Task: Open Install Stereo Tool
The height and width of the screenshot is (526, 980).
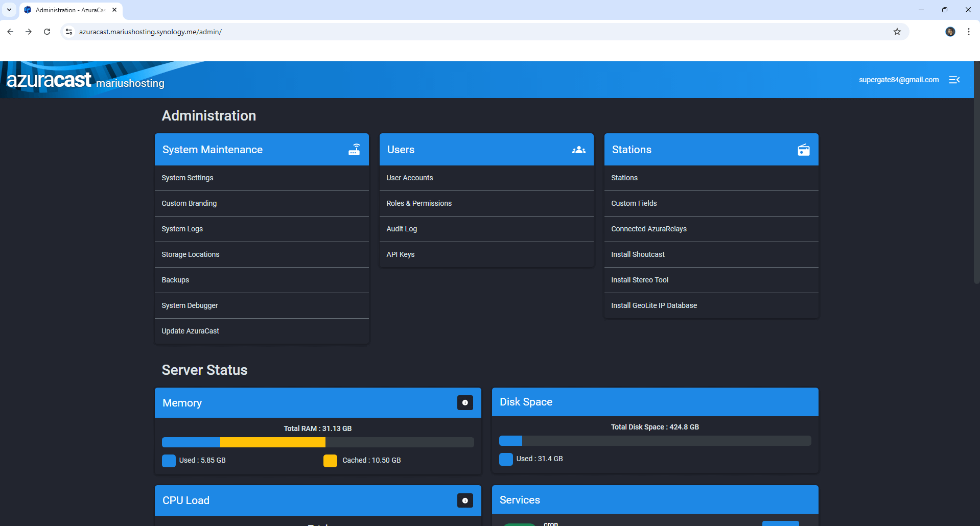Action: click(711, 280)
